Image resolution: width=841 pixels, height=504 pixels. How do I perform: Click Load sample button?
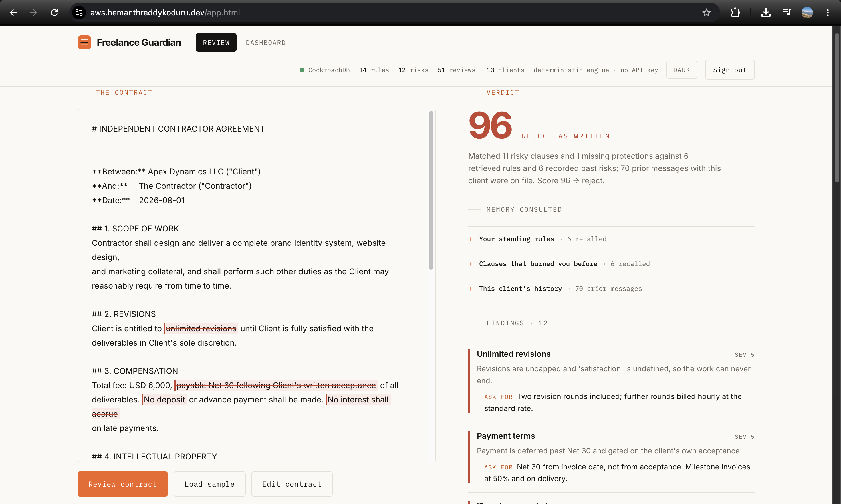pyautogui.click(x=210, y=484)
